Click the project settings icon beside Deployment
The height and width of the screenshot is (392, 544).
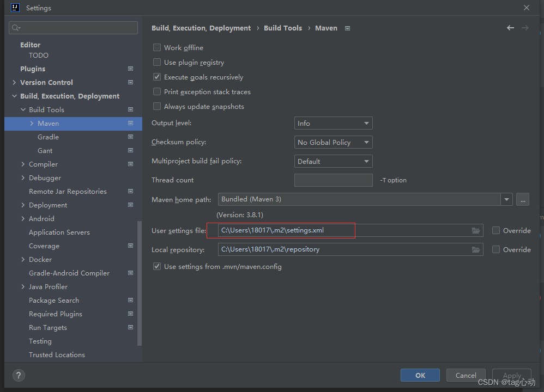click(x=130, y=205)
